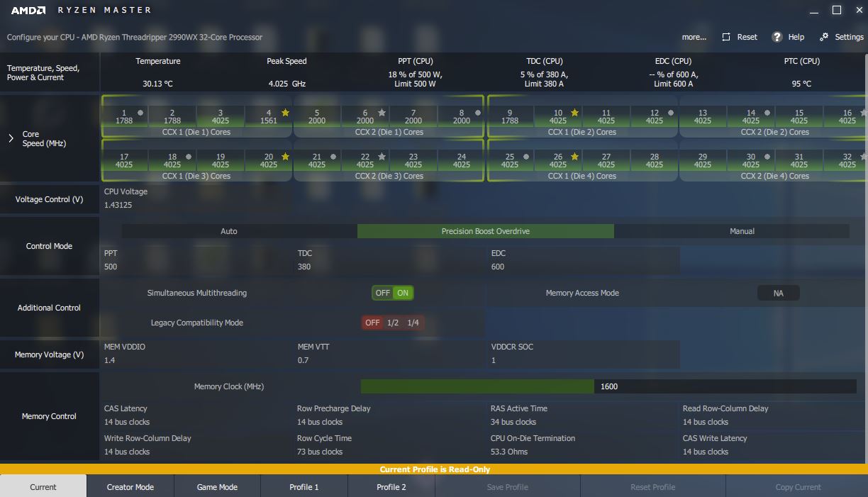Click the Reset Profile button

(x=653, y=487)
